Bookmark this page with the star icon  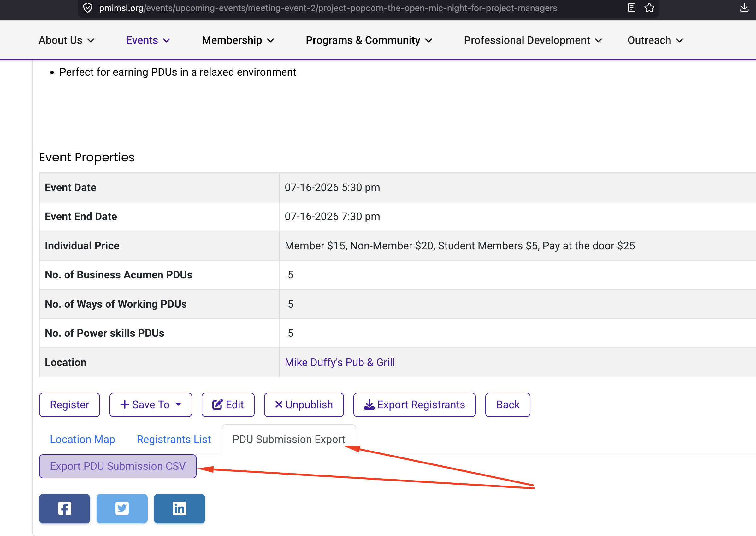(x=649, y=8)
